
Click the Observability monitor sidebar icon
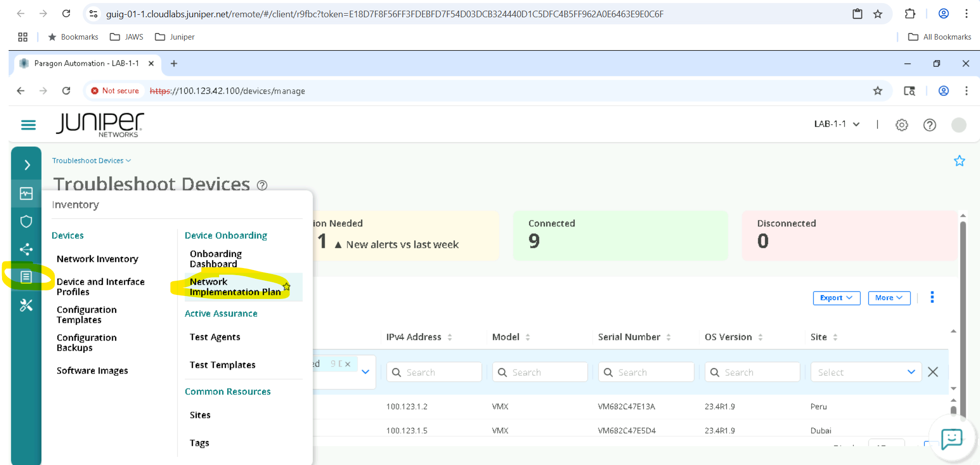tap(26, 194)
